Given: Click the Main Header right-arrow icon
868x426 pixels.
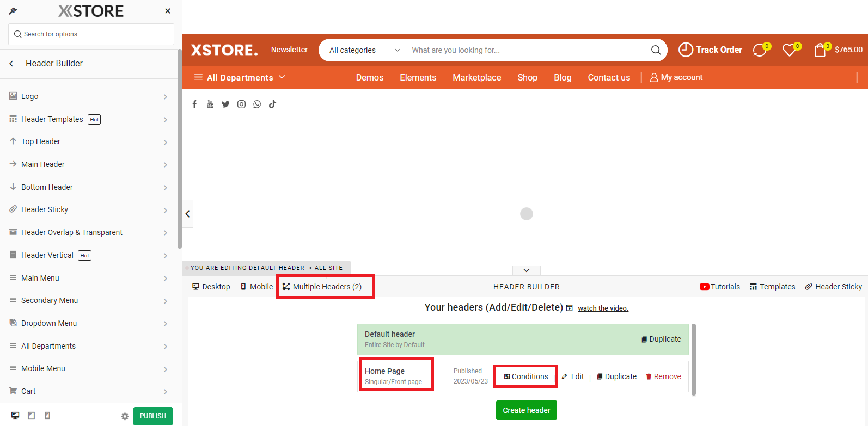Looking at the screenshot, I should click(x=13, y=164).
